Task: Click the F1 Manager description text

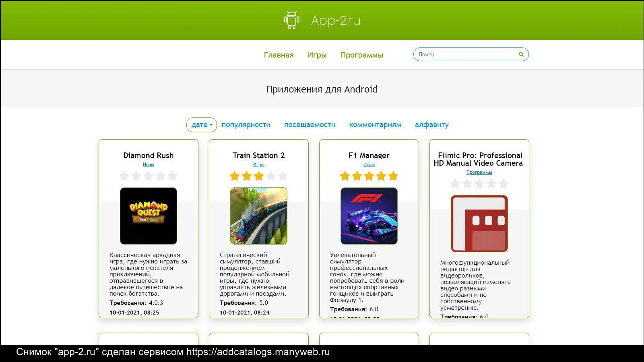Action: pyautogui.click(x=367, y=278)
